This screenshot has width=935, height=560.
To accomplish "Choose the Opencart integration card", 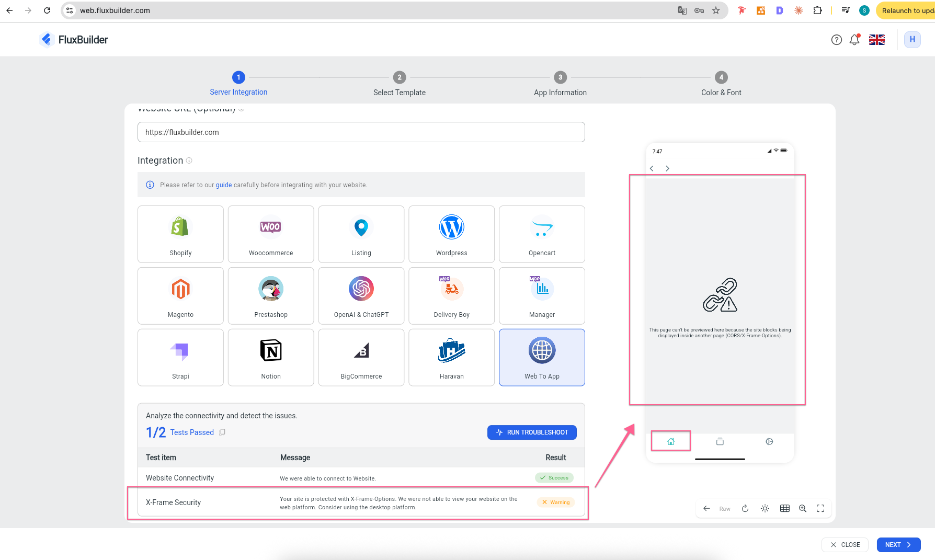I will 542,234.
